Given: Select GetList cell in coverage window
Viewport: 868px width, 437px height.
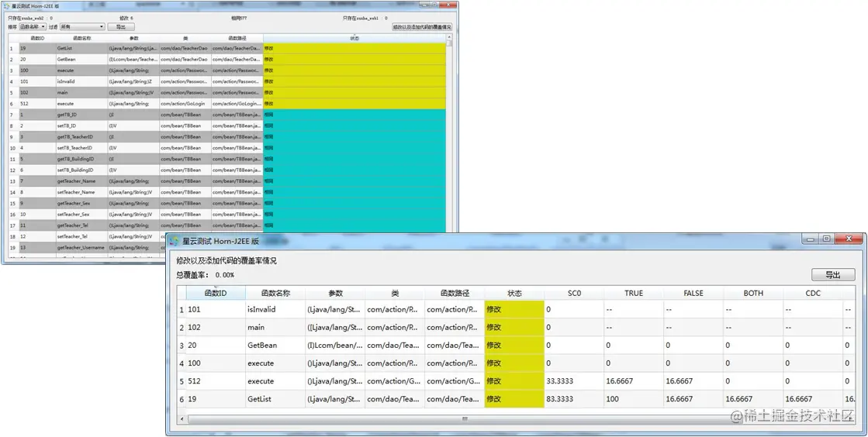Looking at the screenshot, I should (x=275, y=399).
